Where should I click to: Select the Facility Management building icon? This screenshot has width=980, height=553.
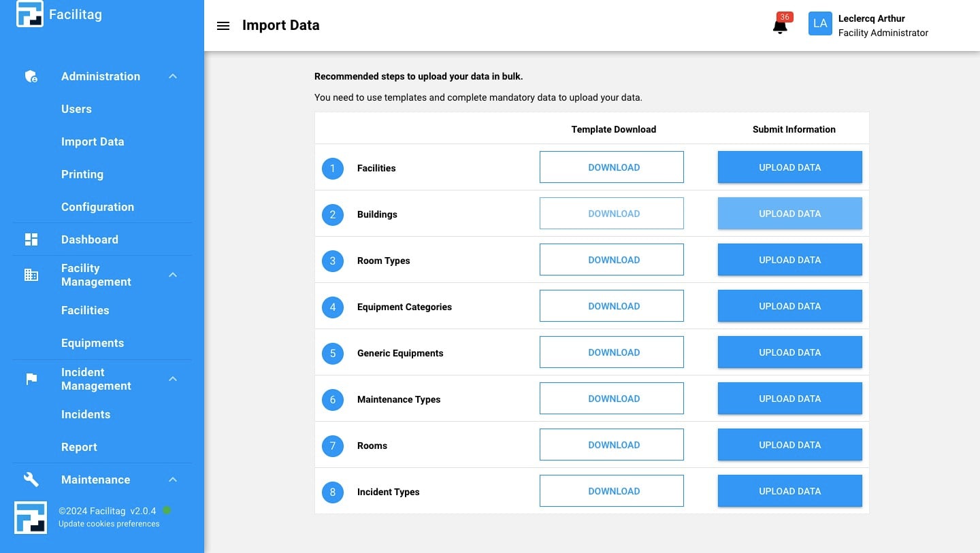[31, 275]
